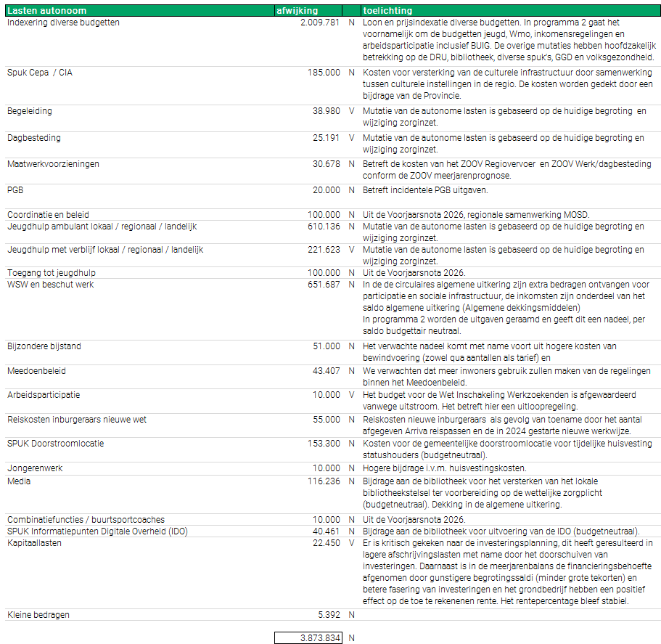
Task: Click the 'Meedoenbeleid' row label
Action: pos(36,371)
